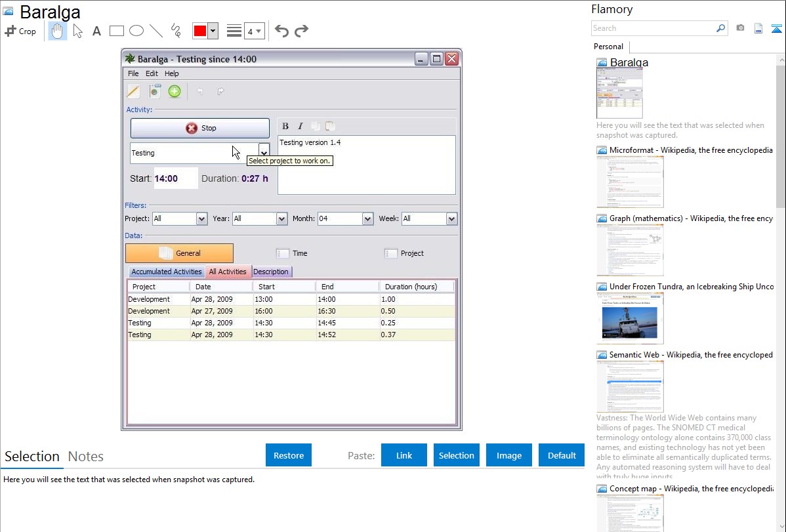This screenshot has width=786, height=532.
Task: Open the Accumulated Activities tab
Action: pos(167,272)
